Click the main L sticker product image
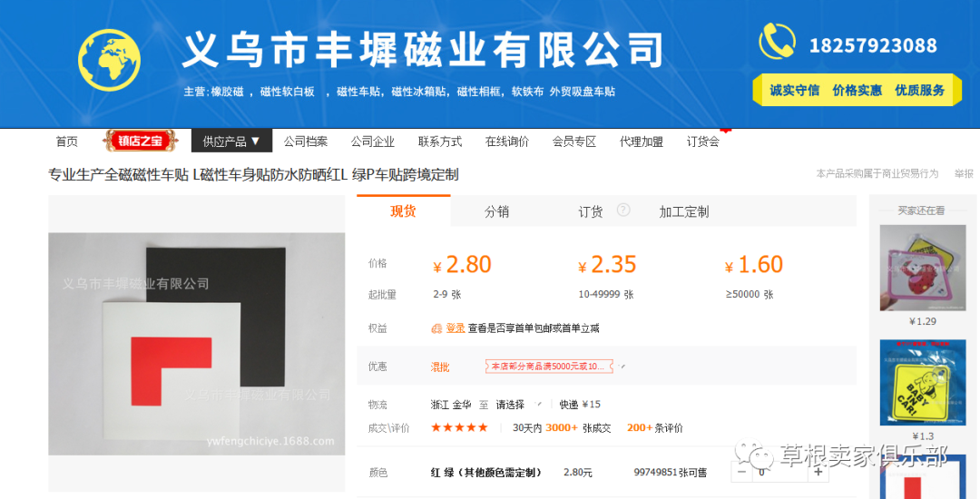The height and width of the screenshot is (499, 980). click(x=197, y=344)
